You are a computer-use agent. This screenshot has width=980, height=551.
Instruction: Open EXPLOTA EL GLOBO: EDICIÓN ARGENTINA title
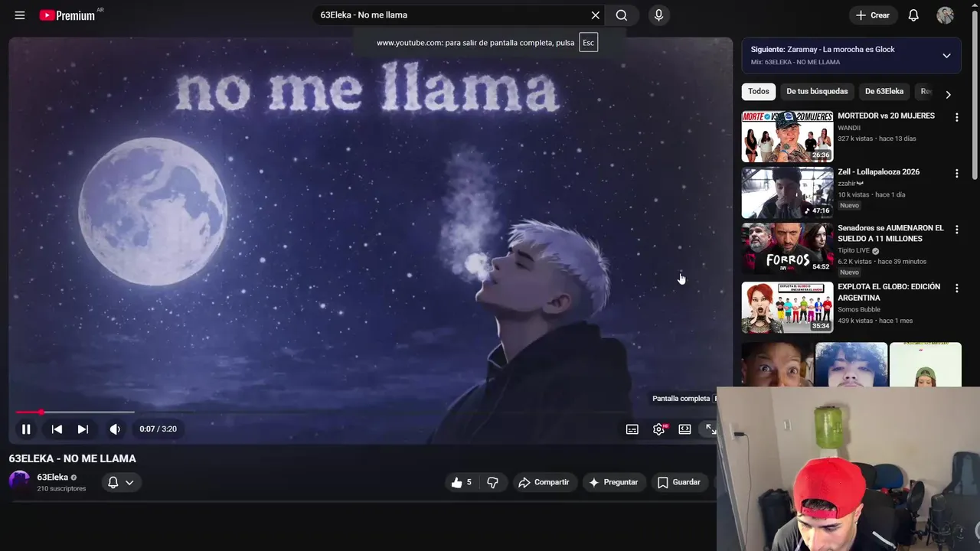pos(889,292)
